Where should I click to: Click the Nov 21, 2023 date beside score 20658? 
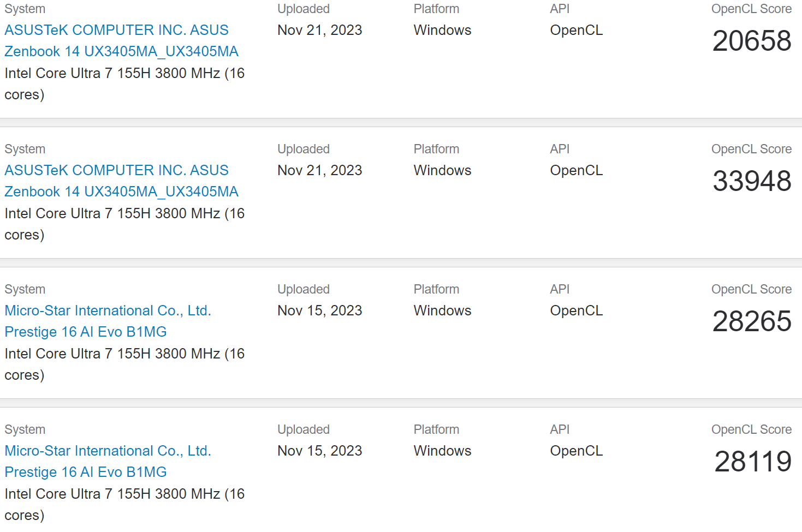coord(319,30)
